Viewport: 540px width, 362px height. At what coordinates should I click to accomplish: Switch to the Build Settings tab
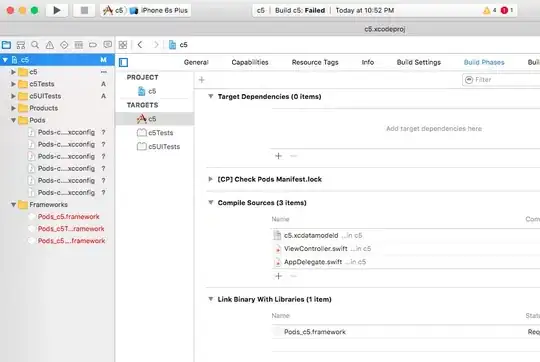coord(418,62)
